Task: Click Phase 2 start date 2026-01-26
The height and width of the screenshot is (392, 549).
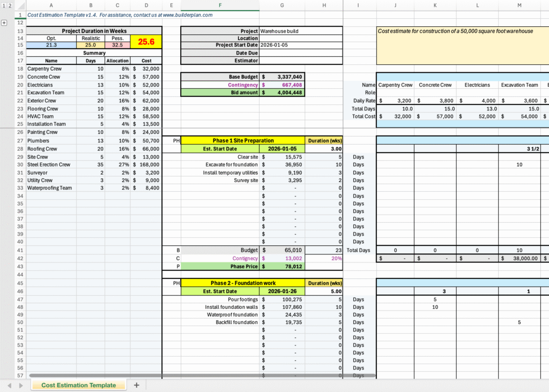Action: [282, 291]
